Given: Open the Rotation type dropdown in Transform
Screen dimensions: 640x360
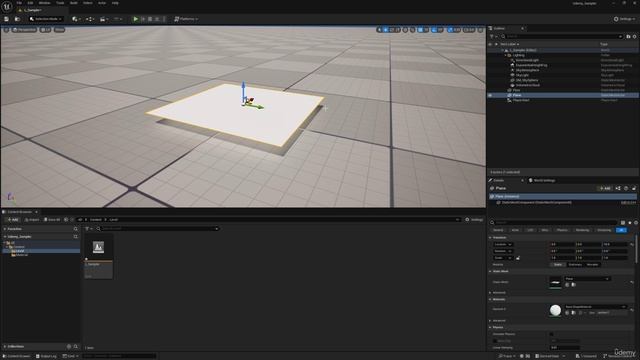Looking at the screenshot, I should coord(503,251).
